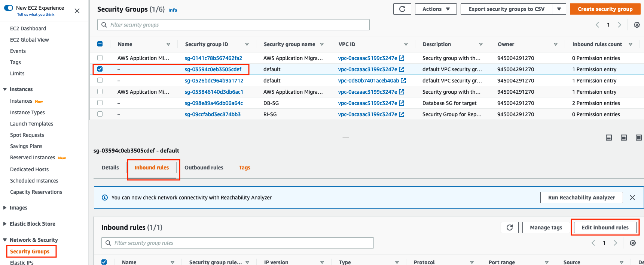
Task: Open the export CSV options dropdown arrow
Action: coord(559,9)
